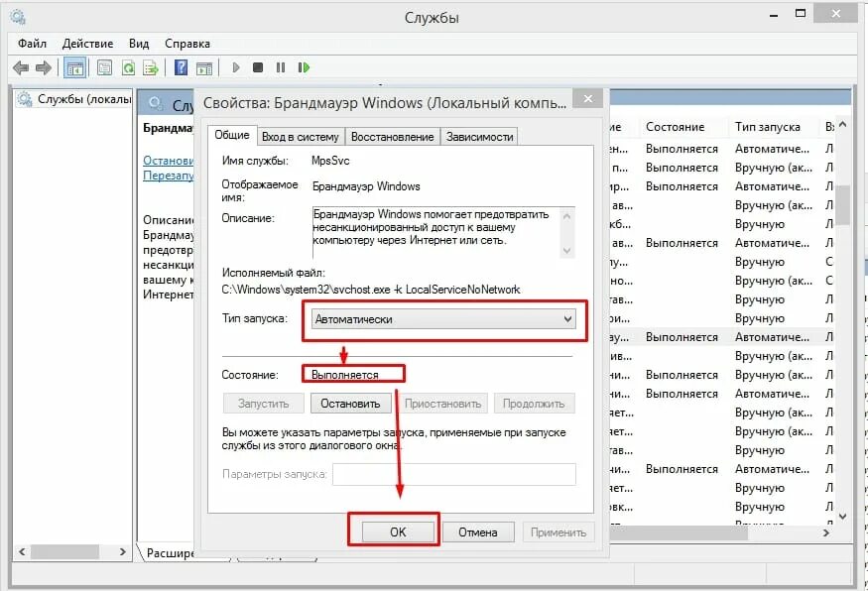Open the Вид menu

point(139,44)
